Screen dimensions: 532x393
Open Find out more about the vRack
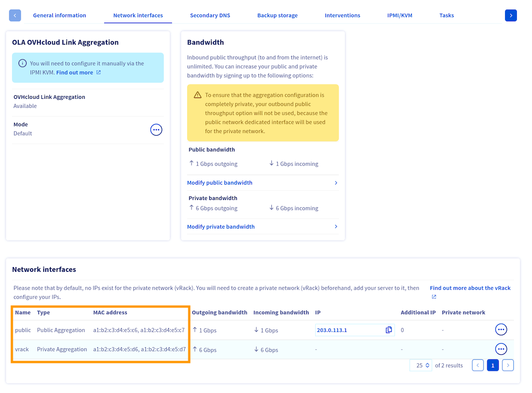[x=470, y=288]
